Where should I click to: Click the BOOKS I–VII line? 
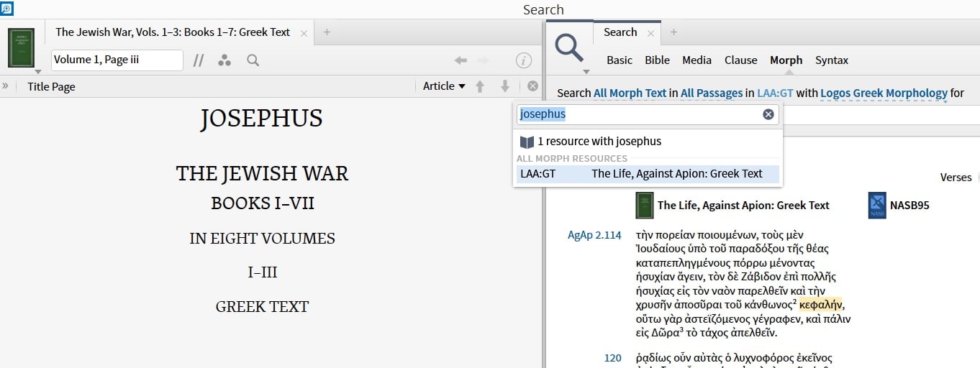click(x=263, y=203)
